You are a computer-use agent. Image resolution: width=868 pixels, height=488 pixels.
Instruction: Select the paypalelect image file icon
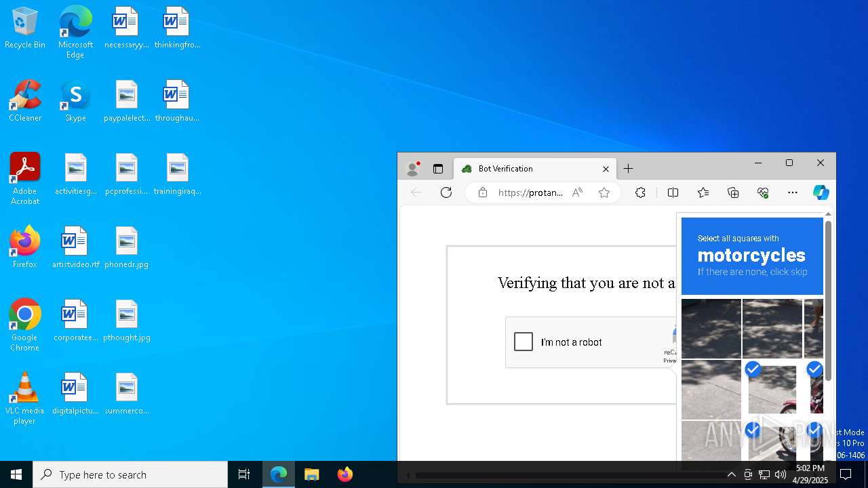[126, 102]
